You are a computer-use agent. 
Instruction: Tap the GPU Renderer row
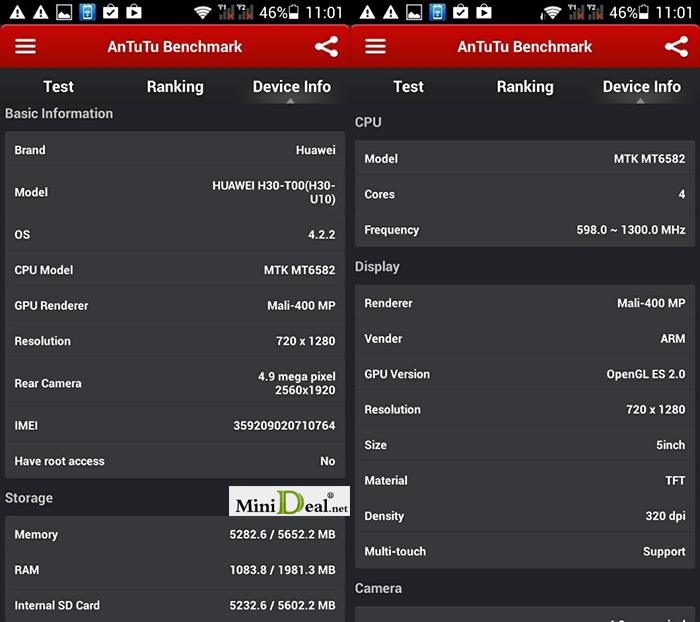tap(175, 305)
